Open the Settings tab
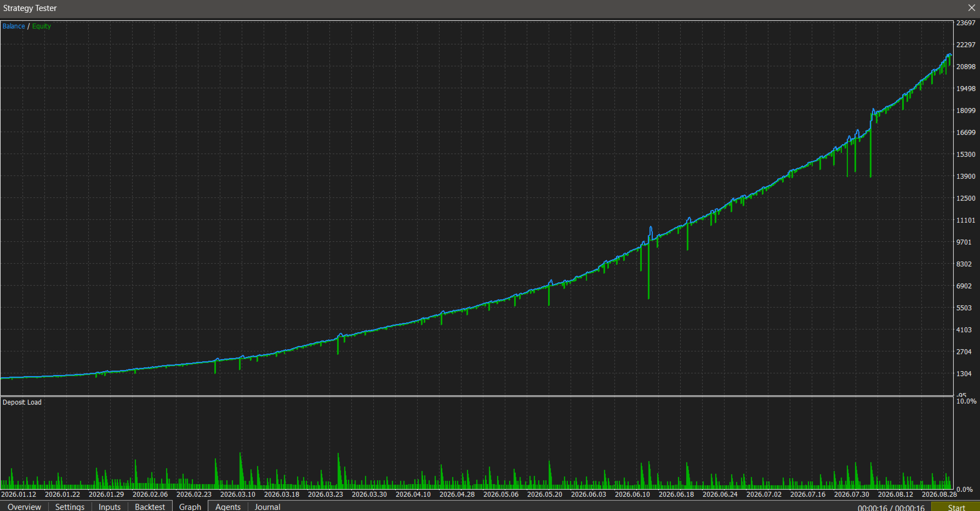The width and height of the screenshot is (980, 511). point(70,507)
